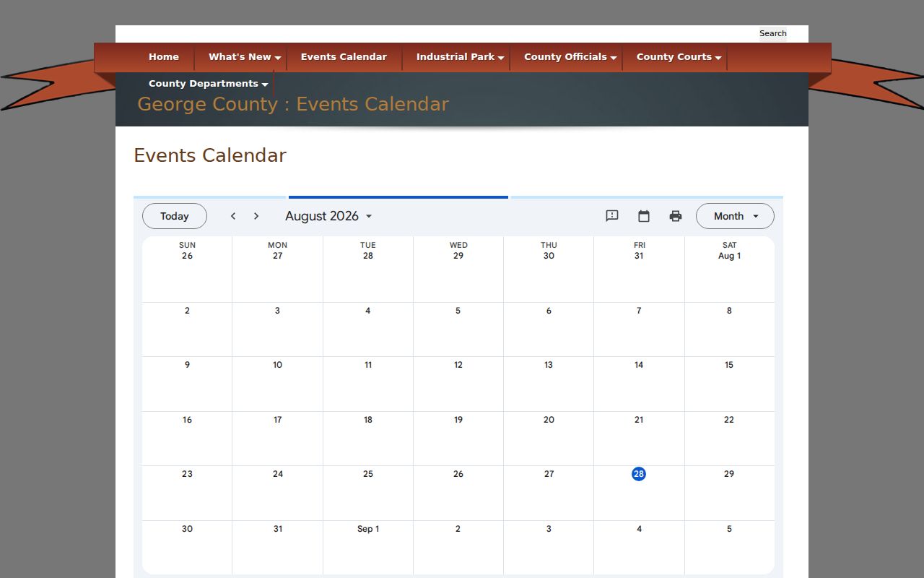Open the Home menu item

point(164,57)
